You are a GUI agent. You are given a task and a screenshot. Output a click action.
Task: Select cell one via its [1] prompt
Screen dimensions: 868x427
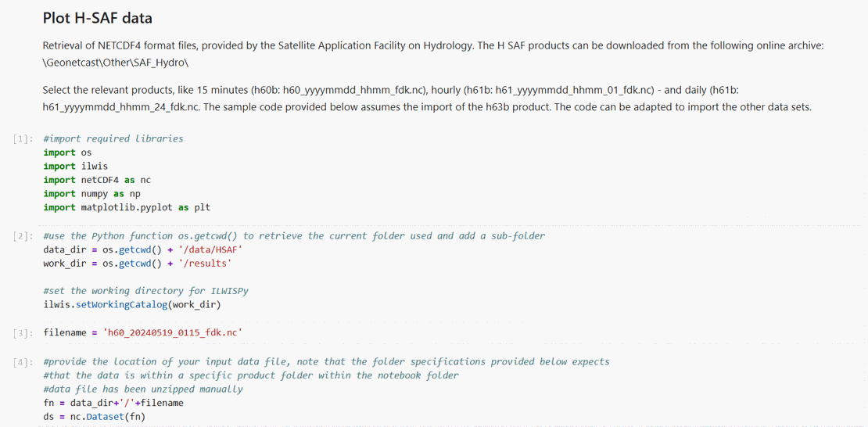point(23,139)
